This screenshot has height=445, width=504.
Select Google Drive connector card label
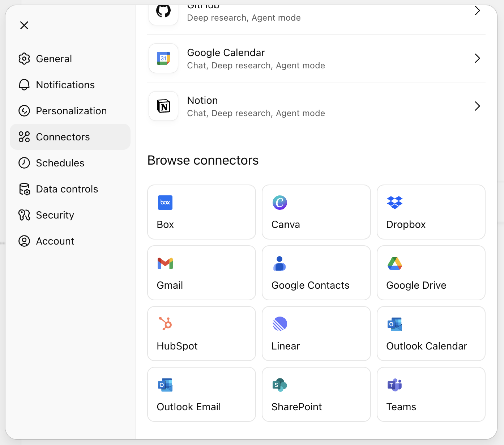416,285
